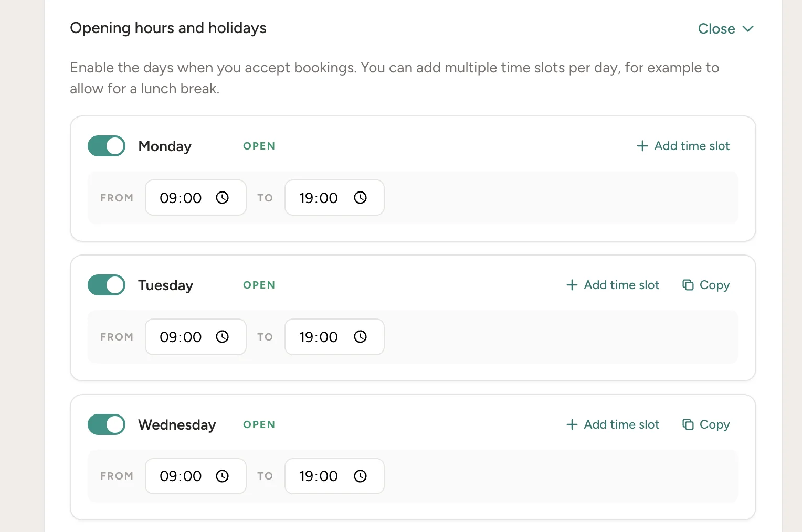
Task: Click Monday's 19:00 end time field
Action: pos(334,198)
